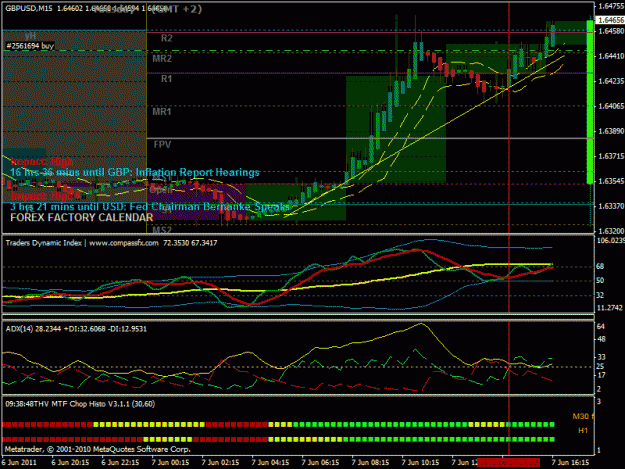
Task: Select USD Fed Chairman Bernanke Speaks line
Action: 150,207
